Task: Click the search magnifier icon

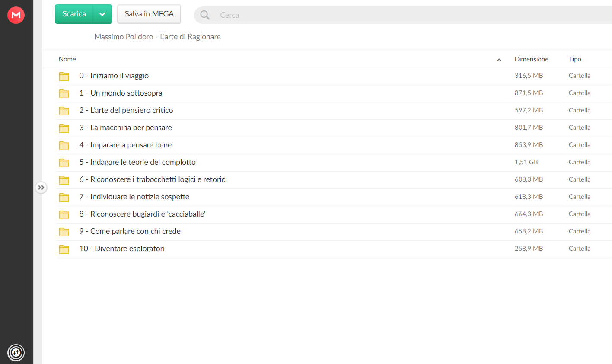Action: point(205,15)
